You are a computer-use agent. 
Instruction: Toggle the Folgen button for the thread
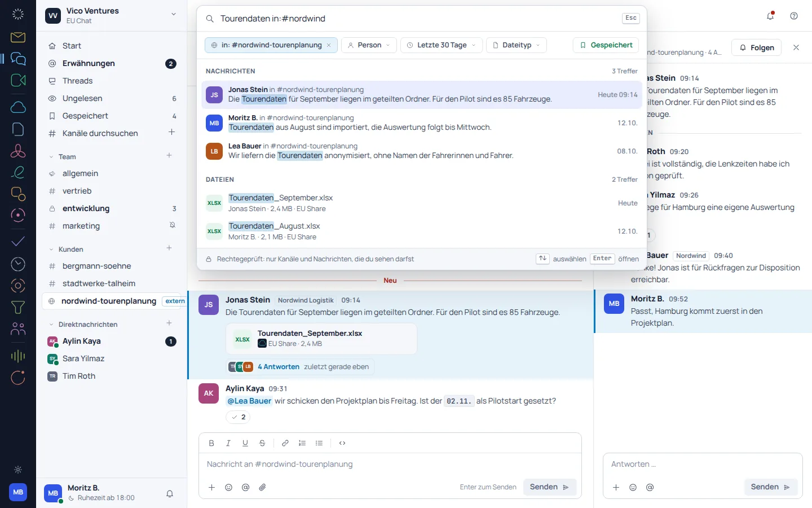click(757, 47)
